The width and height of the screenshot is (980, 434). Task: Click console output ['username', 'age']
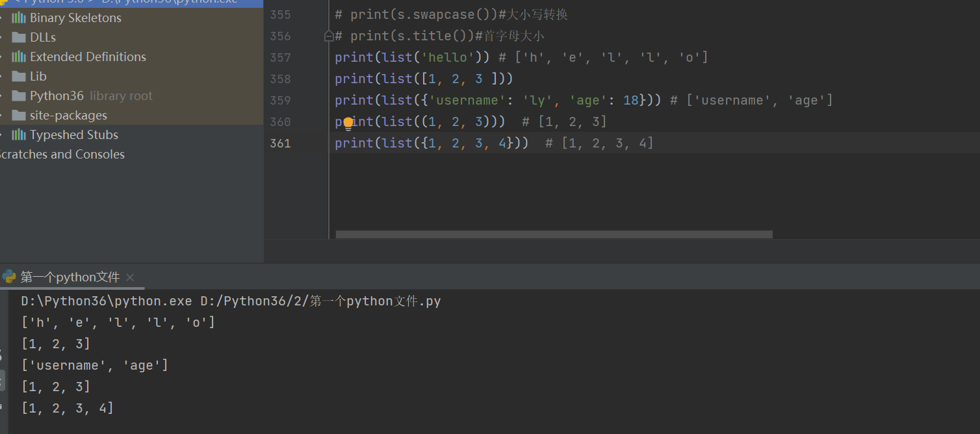(95, 365)
